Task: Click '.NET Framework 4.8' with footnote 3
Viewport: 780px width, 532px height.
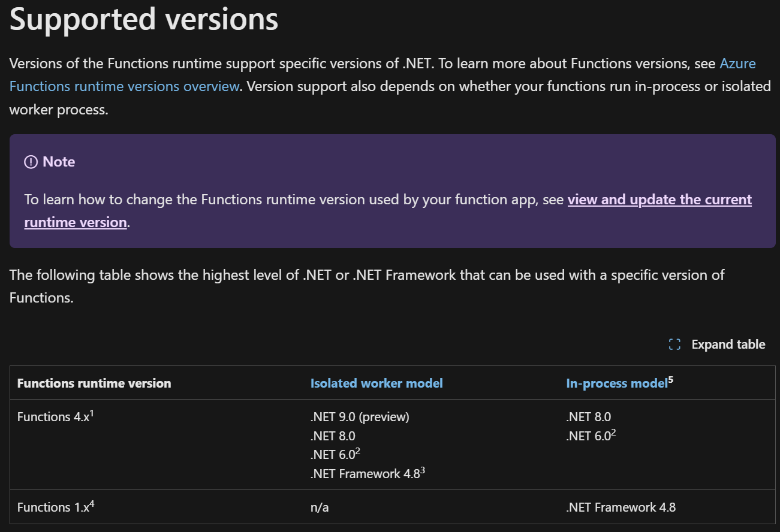Action: tap(368, 473)
